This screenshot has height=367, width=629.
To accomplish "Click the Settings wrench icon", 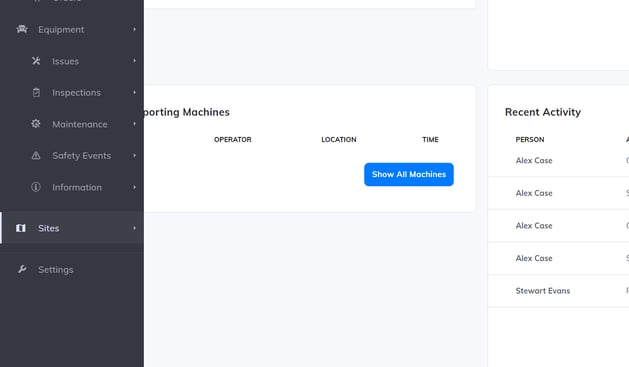I will 22,269.
